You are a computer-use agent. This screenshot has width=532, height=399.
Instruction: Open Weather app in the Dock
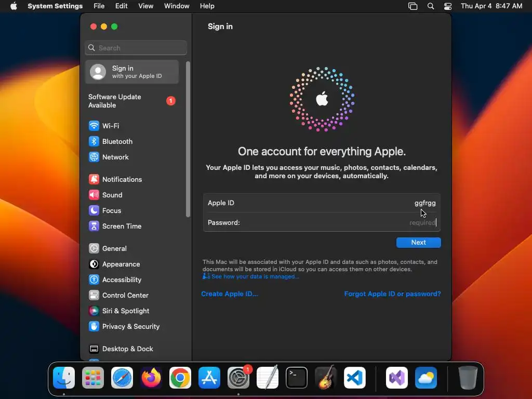pyautogui.click(x=426, y=378)
